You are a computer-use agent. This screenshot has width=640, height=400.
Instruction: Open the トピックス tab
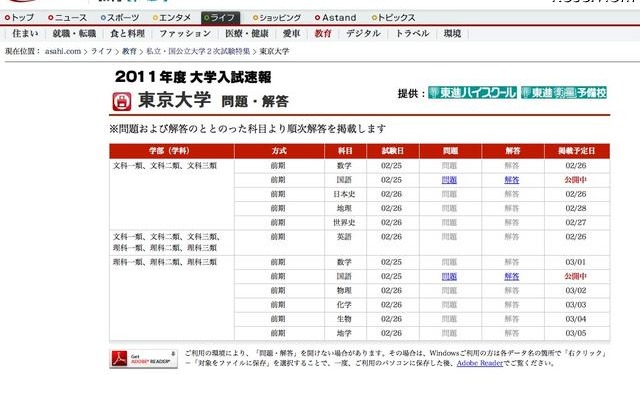coord(393,18)
